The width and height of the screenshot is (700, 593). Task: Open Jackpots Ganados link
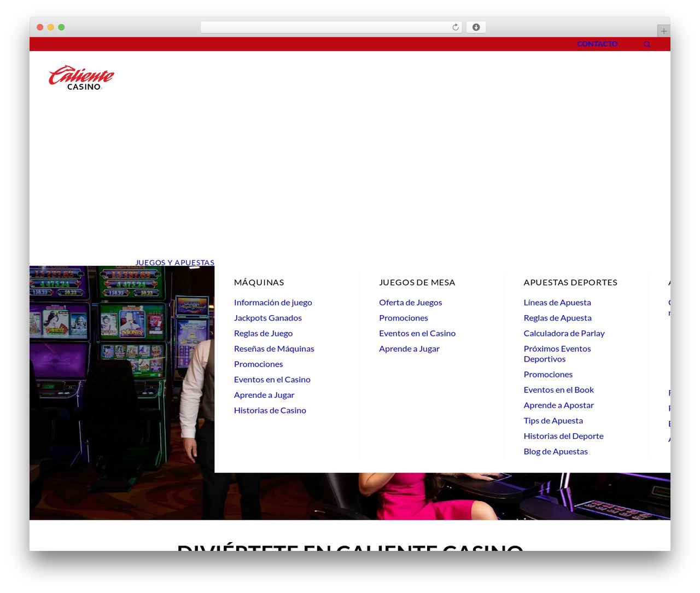tap(268, 318)
